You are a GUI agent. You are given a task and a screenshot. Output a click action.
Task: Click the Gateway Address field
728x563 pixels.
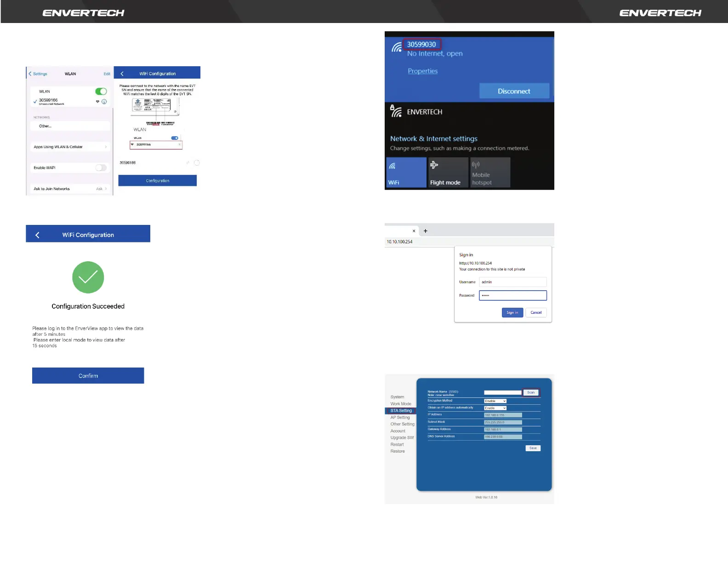pos(503,430)
